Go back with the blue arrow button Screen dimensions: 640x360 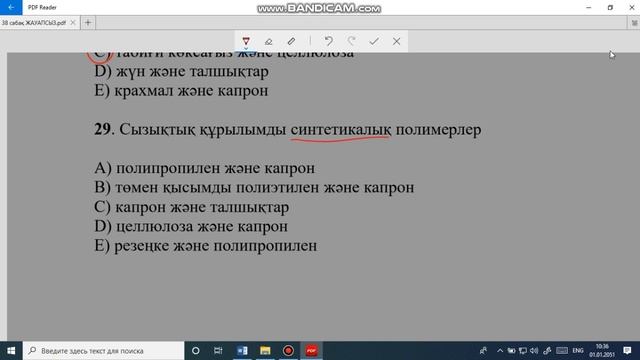[x=11, y=7]
